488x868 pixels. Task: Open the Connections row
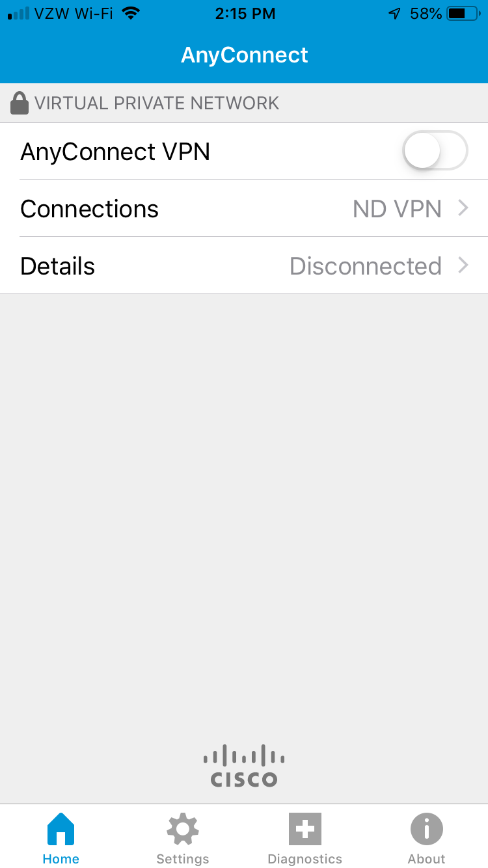click(x=244, y=208)
